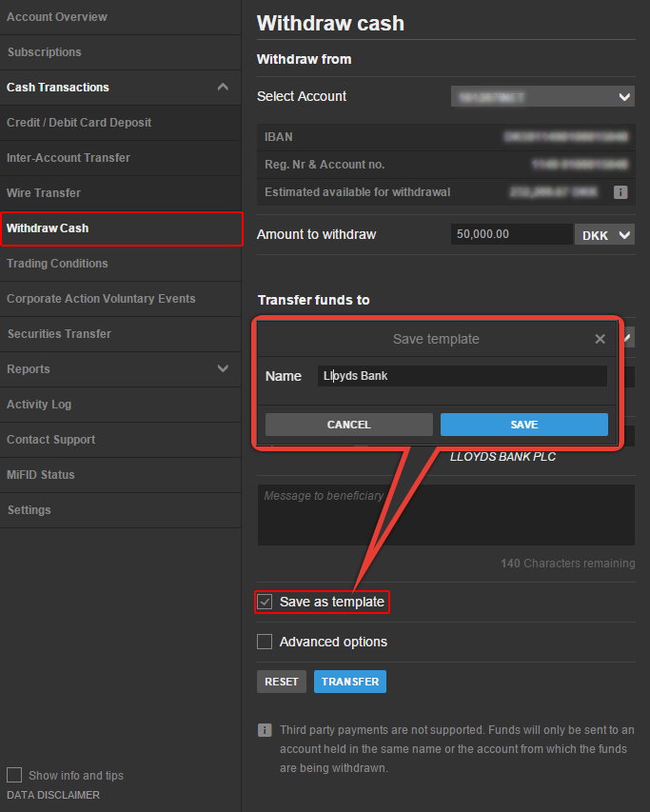Click the info icon beside estimated withdrawal
The height and width of the screenshot is (812, 650).
click(x=620, y=192)
